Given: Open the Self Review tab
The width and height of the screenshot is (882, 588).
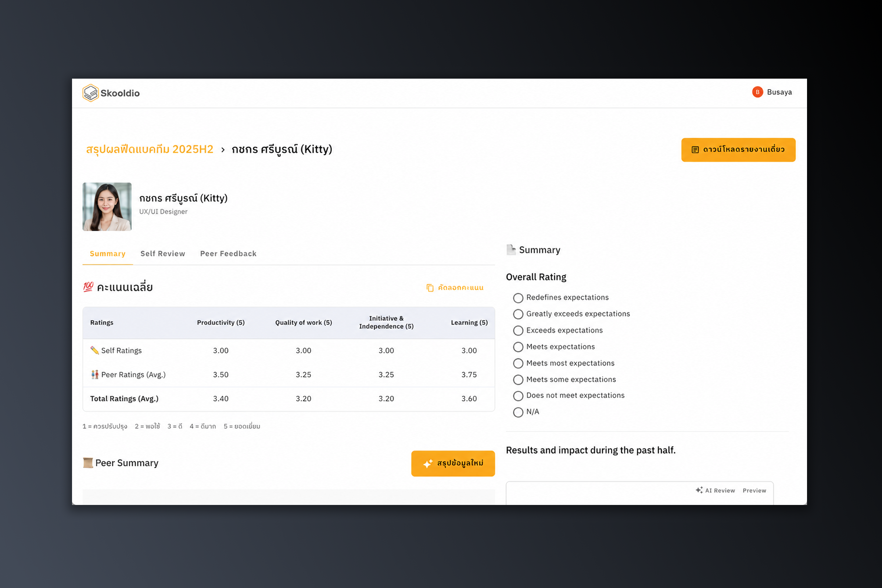Looking at the screenshot, I should pos(163,254).
